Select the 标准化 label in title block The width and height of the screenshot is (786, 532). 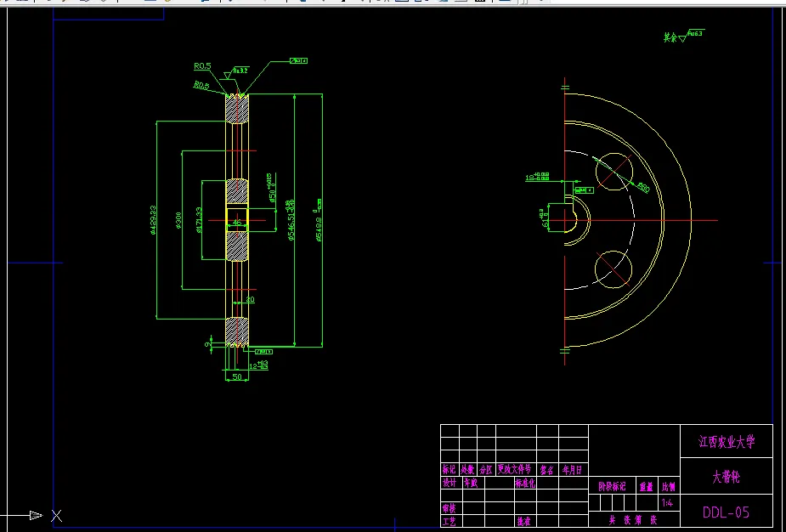[x=525, y=483]
